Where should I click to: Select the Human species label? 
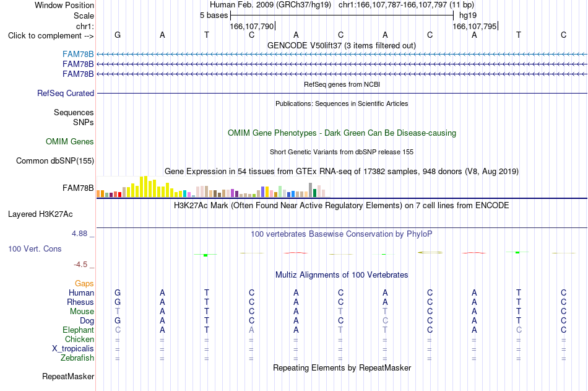pyautogui.click(x=81, y=292)
